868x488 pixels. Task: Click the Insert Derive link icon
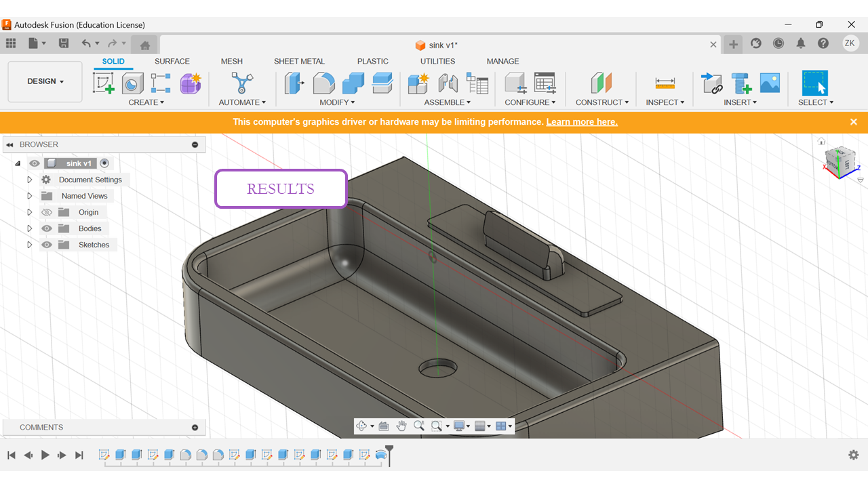coord(711,83)
